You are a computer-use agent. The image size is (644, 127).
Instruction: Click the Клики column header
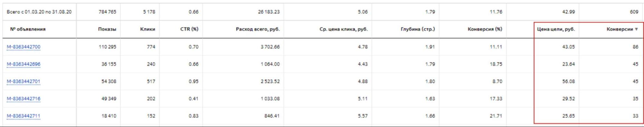[148, 29]
